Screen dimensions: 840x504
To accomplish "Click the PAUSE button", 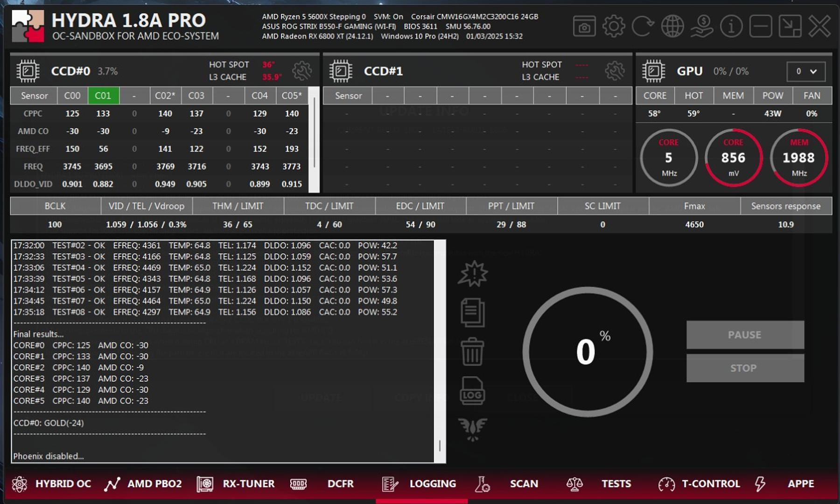I will click(745, 335).
